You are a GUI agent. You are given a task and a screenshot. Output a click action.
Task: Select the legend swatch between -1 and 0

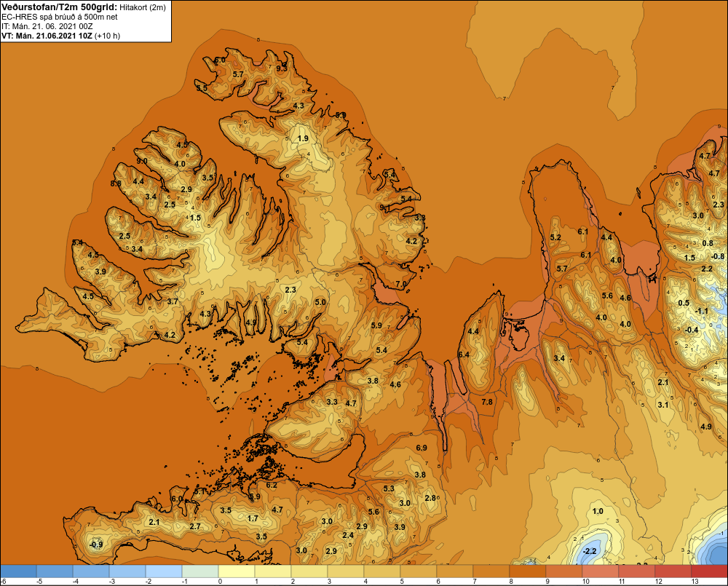point(200,571)
